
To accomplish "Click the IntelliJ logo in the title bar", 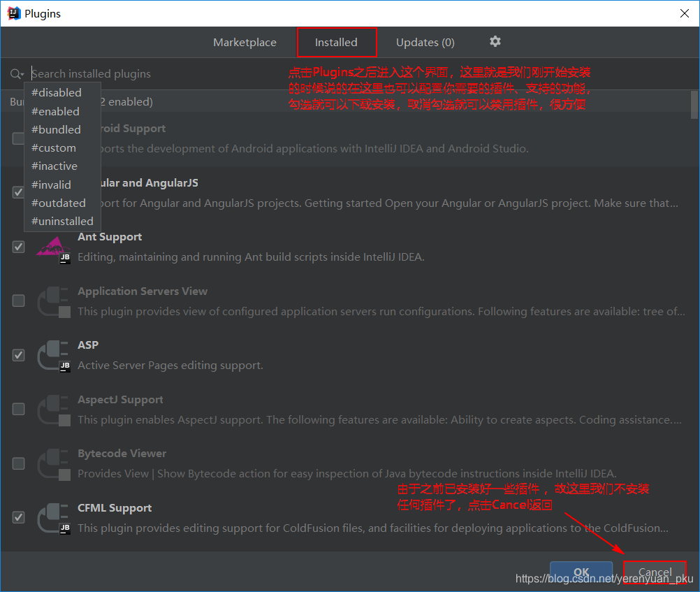I will (14, 13).
